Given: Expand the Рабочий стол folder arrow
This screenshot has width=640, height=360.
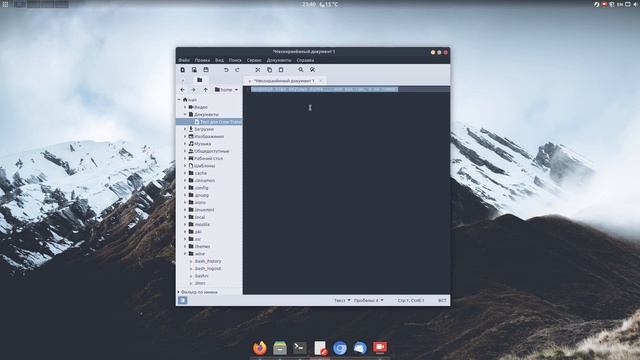Looking at the screenshot, I should tap(185, 158).
